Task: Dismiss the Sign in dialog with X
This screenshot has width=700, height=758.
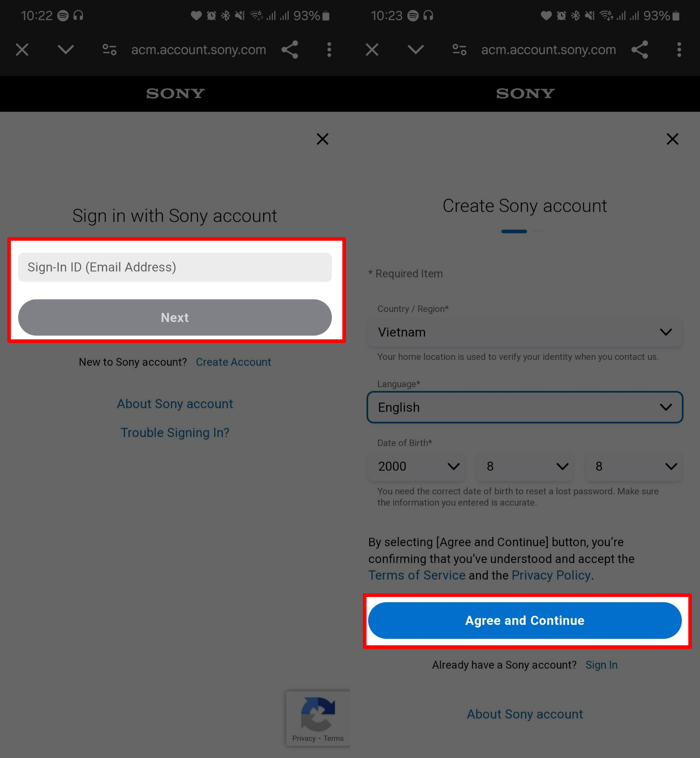Action: (x=322, y=139)
